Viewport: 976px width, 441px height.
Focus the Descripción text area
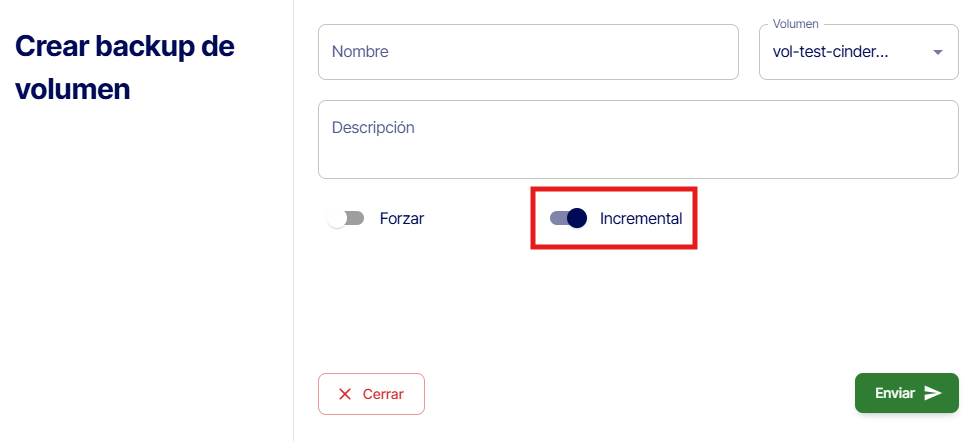637,138
